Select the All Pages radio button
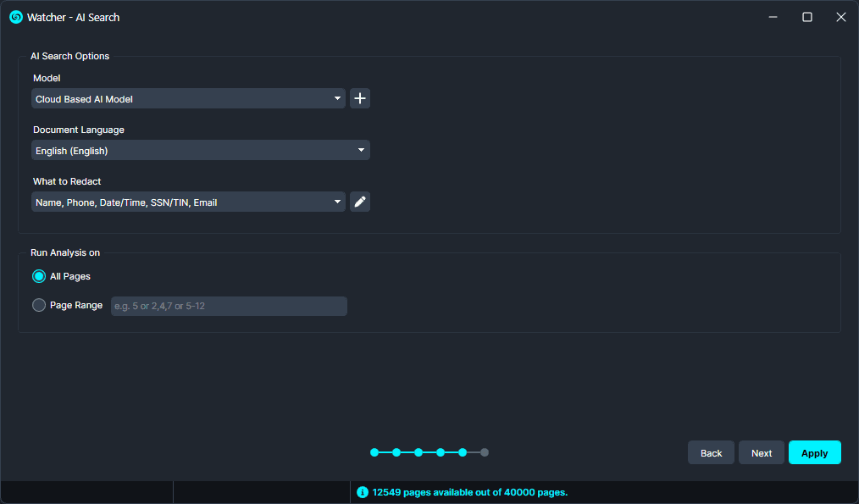This screenshot has height=504, width=859. (39, 276)
